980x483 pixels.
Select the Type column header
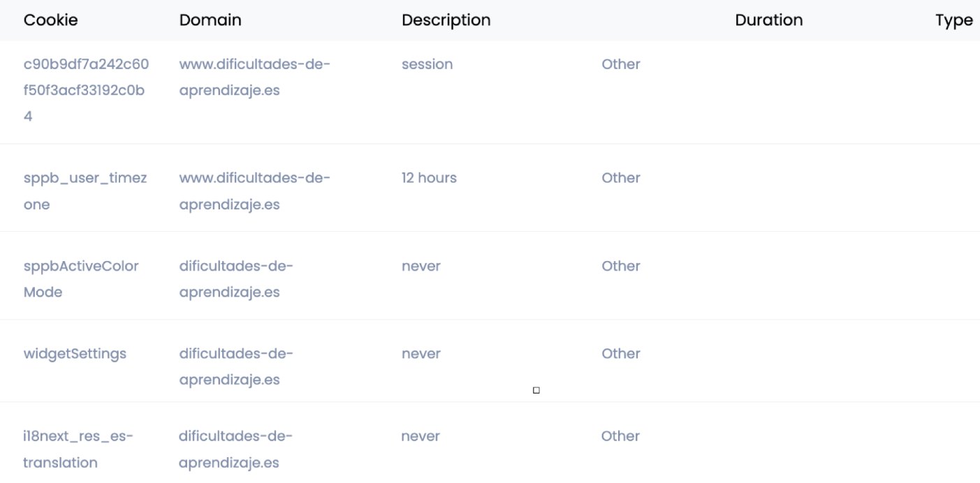(953, 20)
